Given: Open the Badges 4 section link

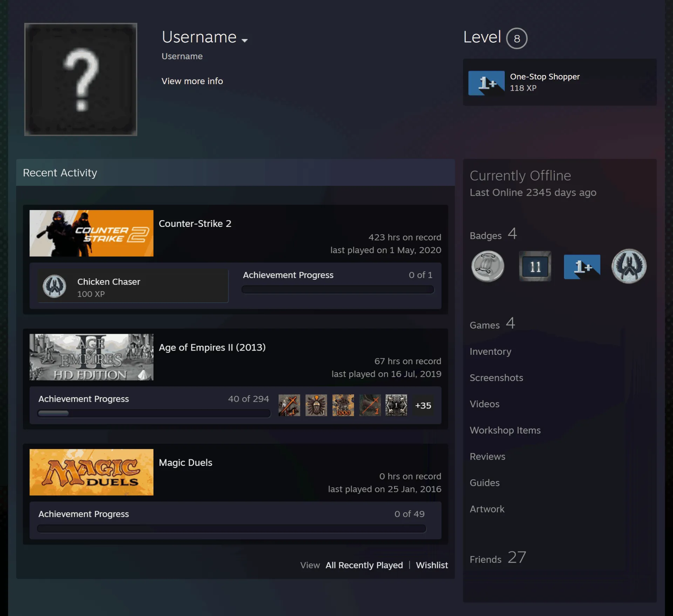Looking at the screenshot, I should pyautogui.click(x=494, y=234).
